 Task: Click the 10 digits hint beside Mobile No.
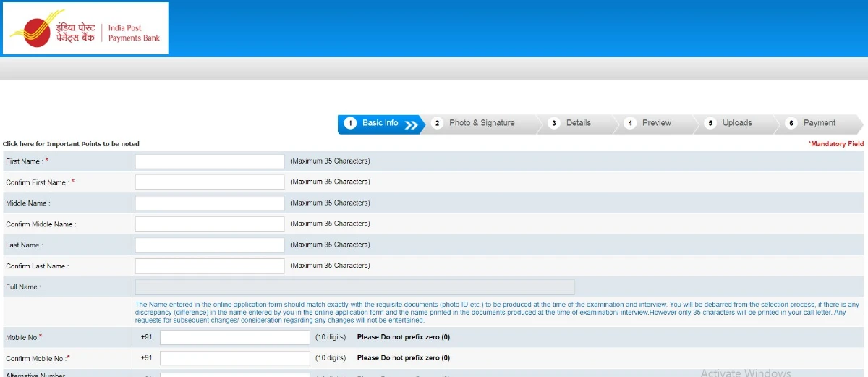tap(331, 337)
